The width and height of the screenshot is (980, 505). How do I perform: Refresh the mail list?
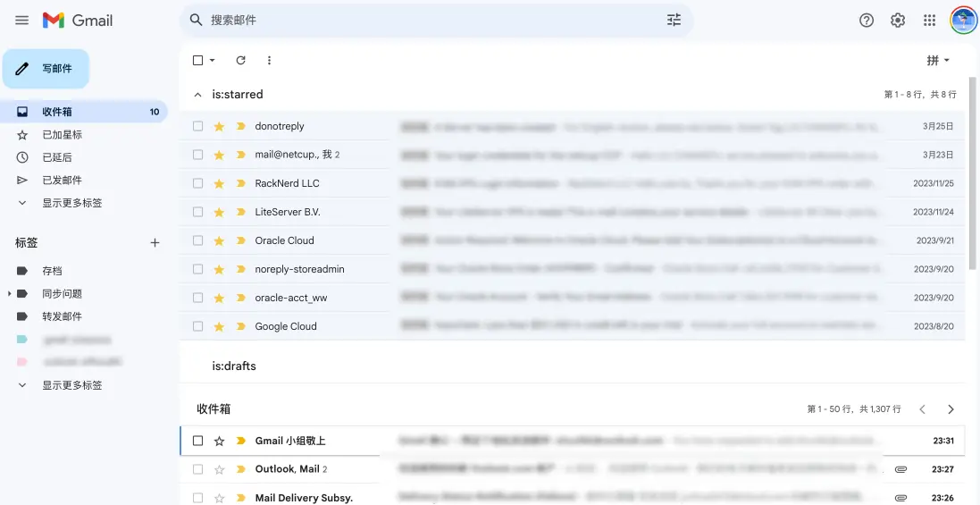click(240, 60)
